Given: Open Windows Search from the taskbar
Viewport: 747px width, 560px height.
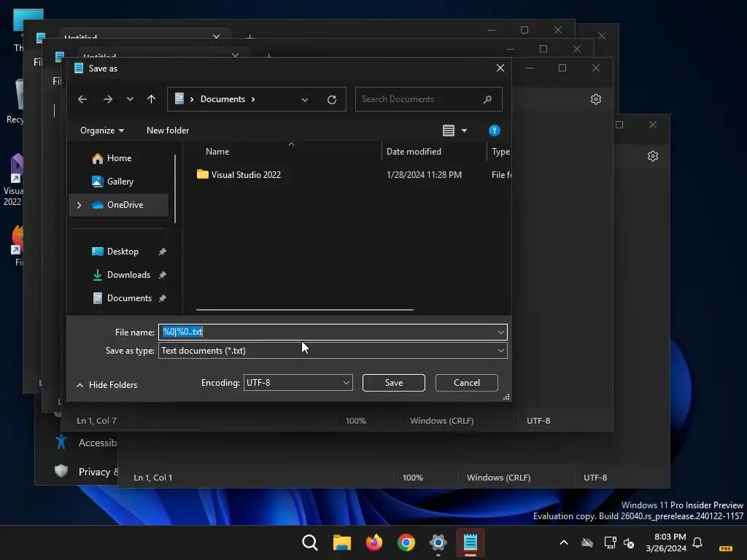Looking at the screenshot, I should point(309,542).
